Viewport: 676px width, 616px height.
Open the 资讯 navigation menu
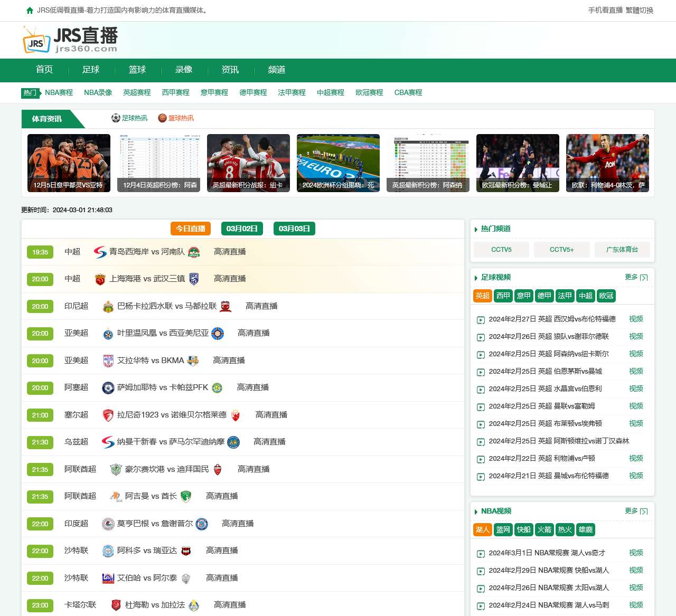tap(230, 70)
